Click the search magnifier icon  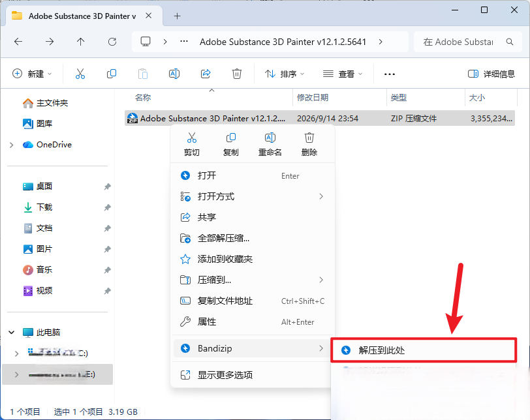tap(510, 42)
